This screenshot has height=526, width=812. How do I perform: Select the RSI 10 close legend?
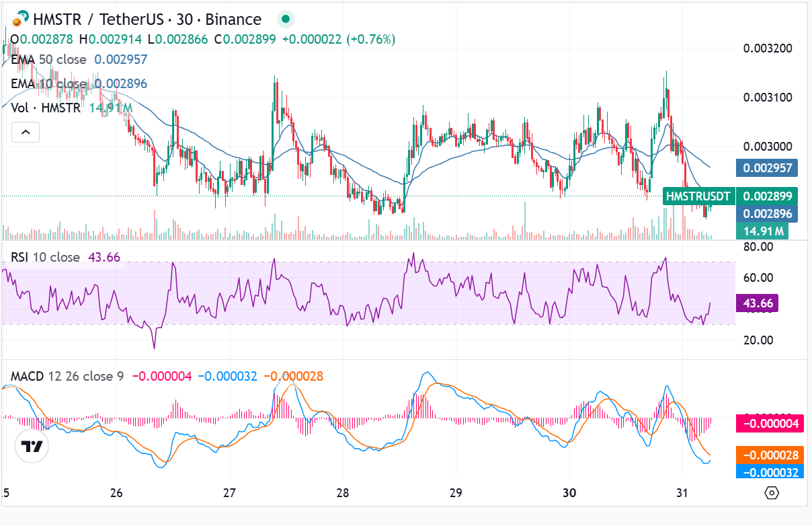[x=44, y=257]
